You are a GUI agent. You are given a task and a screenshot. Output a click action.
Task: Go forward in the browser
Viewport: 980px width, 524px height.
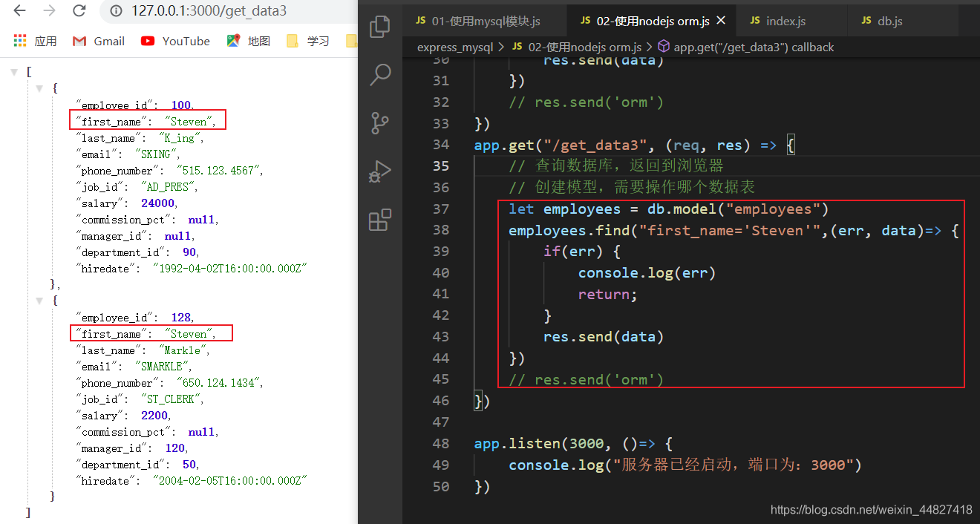point(49,11)
